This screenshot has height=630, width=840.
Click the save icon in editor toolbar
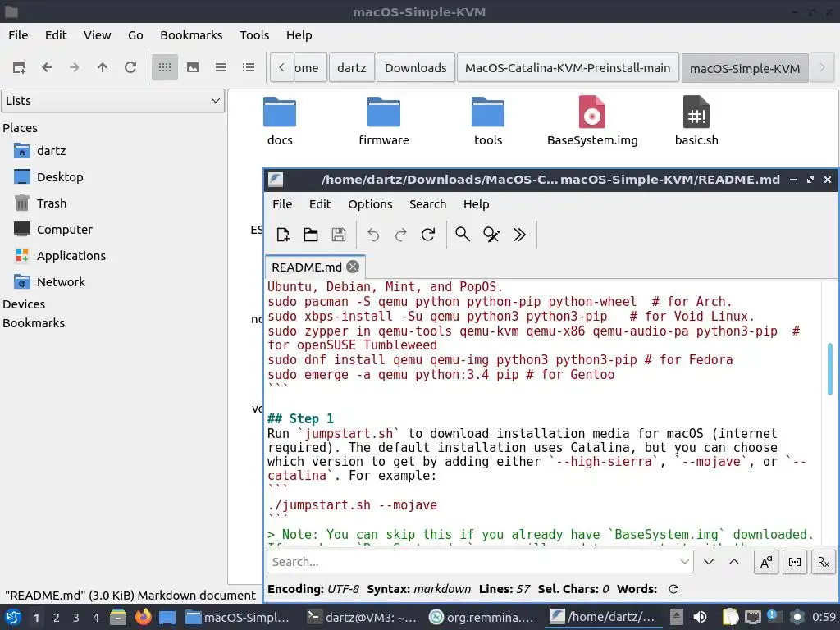coord(339,235)
